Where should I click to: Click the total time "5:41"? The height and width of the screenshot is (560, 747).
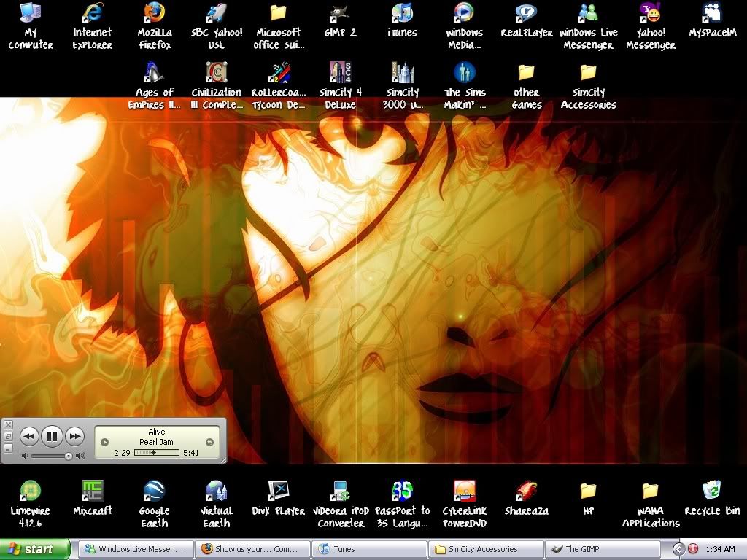191,452
